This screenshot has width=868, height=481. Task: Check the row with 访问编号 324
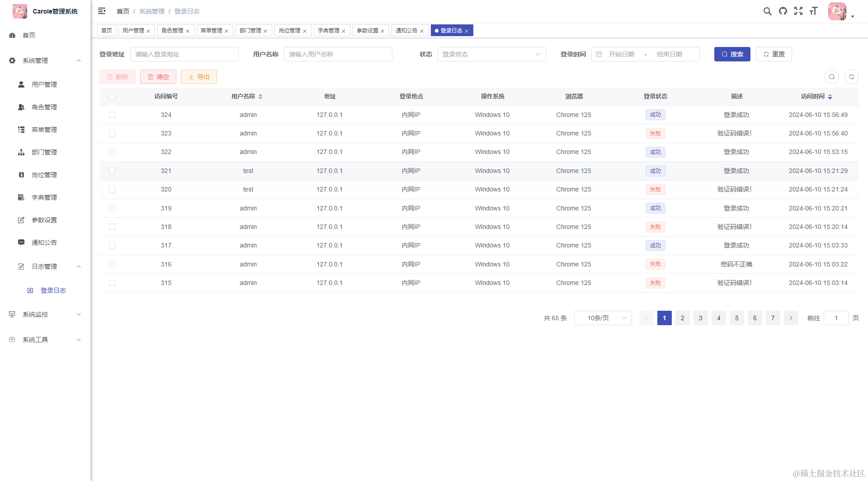pyautogui.click(x=112, y=115)
